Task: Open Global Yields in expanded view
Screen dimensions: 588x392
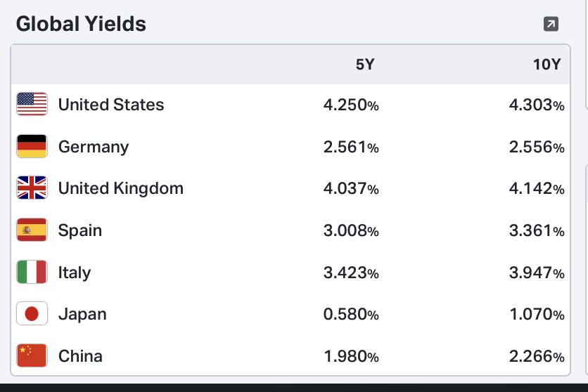Action: pyautogui.click(x=551, y=25)
